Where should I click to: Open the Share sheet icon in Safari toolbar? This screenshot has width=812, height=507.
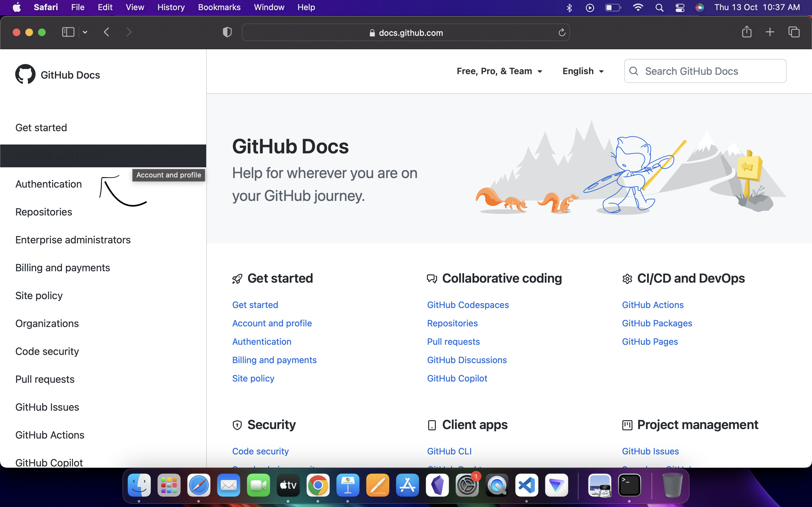click(747, 32)
